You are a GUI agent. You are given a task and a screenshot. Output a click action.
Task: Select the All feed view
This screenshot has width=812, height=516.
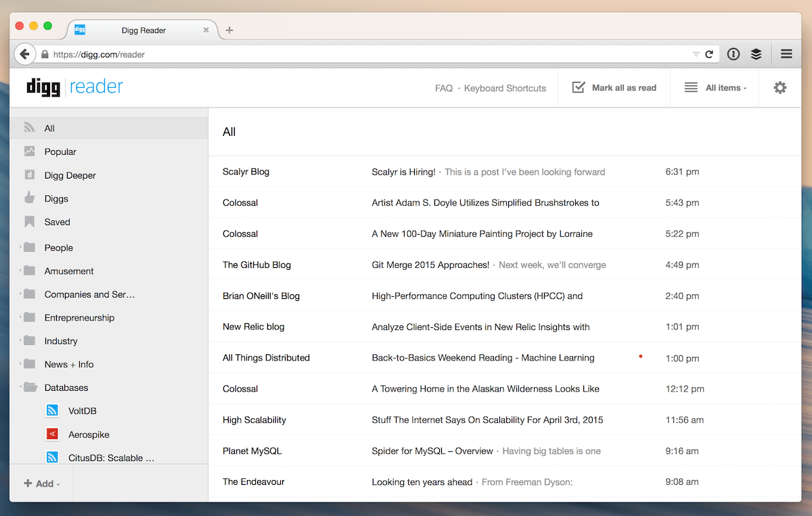tap(109, 128)
